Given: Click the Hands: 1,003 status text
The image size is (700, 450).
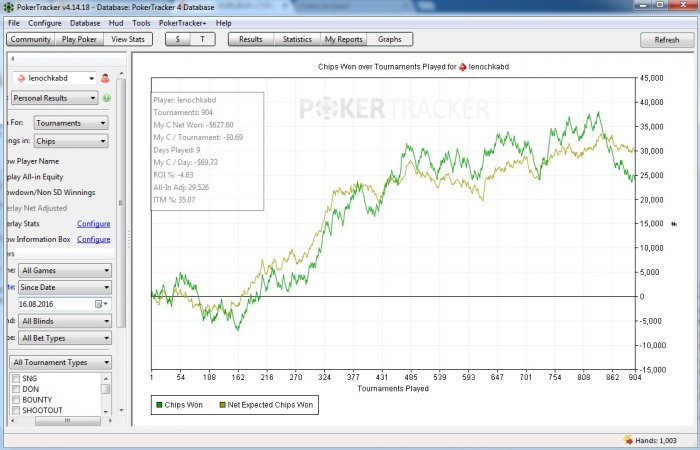Looking at the screenshot, I should tap(656, 441).
